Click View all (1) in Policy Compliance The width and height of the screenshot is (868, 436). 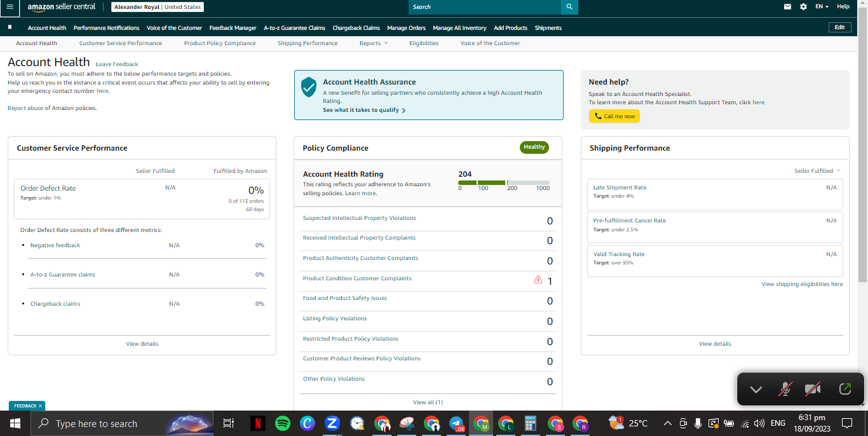[x=428, y=402]
